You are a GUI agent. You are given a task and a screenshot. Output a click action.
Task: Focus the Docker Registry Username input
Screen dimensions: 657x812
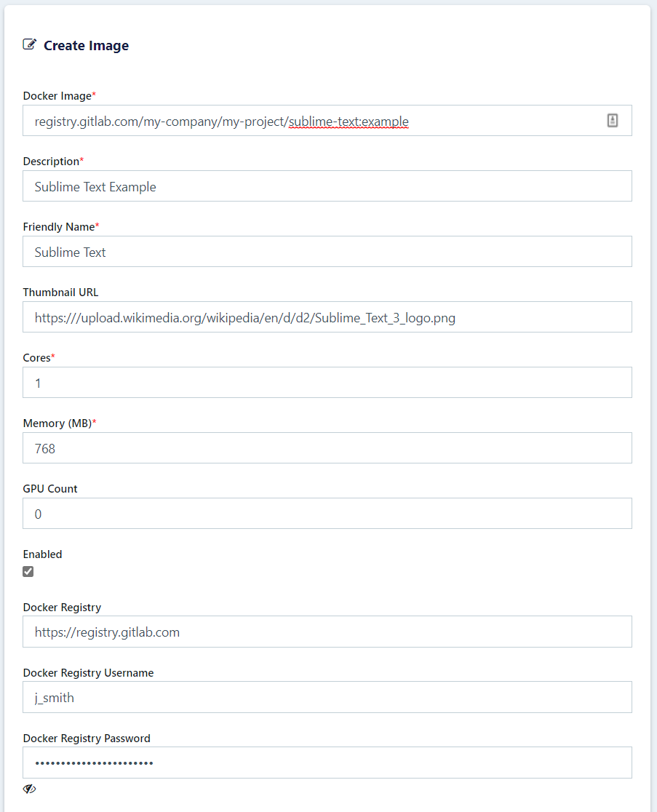pos(327,697)
